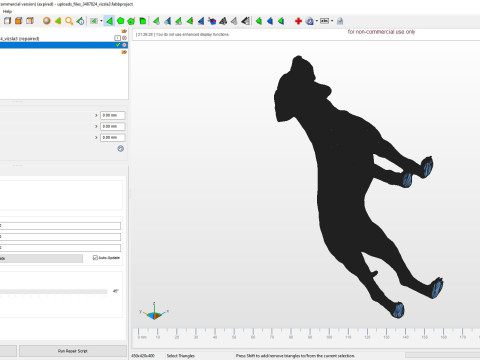Click the wide gray button beside Auto-Update
Viewport: 480px width, 360px height.
pyautogui.click(x=41, y=258)
